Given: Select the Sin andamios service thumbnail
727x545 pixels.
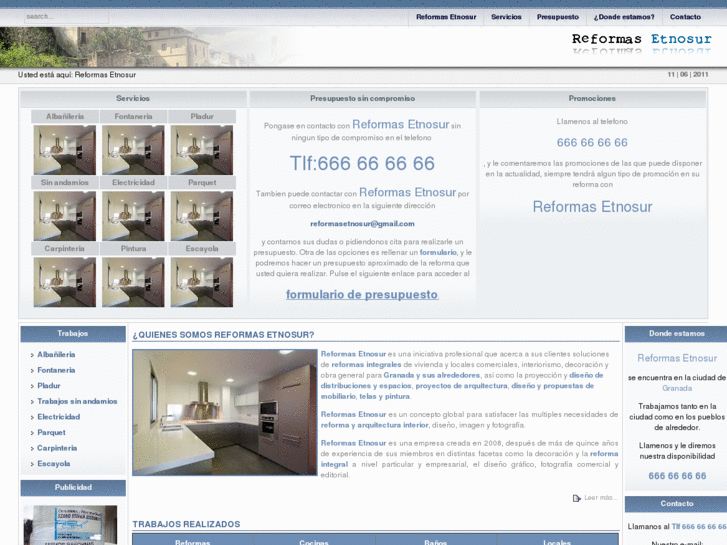Looking at the screenshot, I should point(65,216).
